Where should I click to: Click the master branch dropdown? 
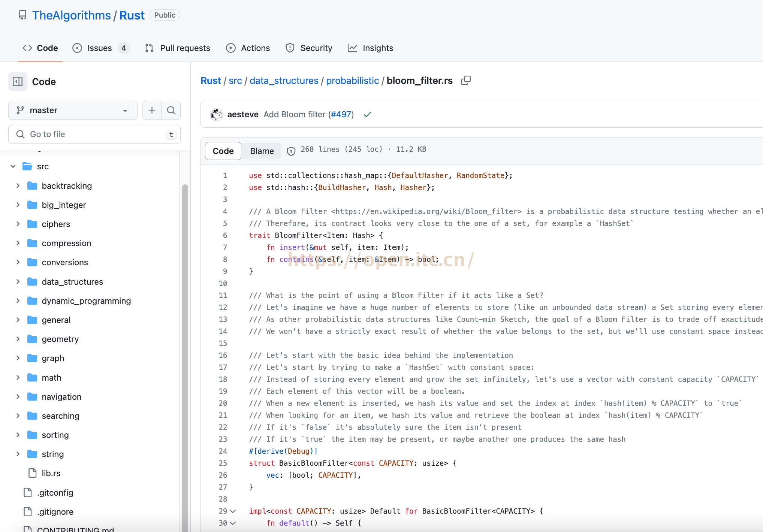(72, 110)
